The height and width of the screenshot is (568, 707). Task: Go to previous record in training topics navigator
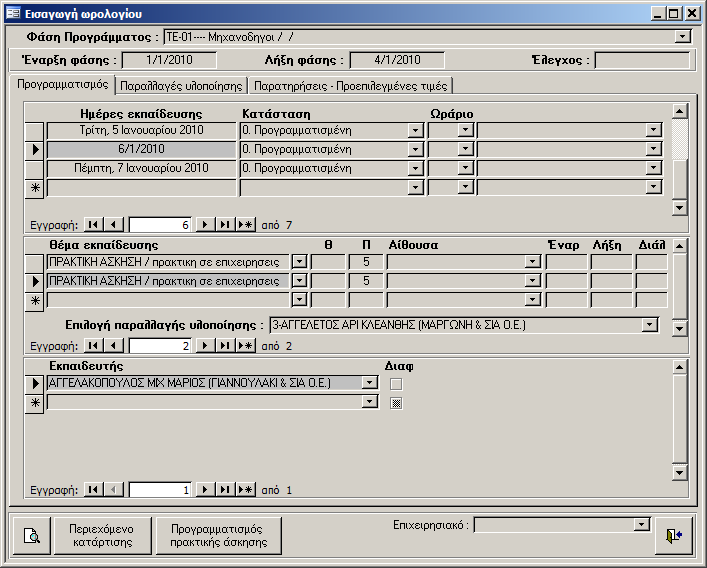(x=114, y=345)
